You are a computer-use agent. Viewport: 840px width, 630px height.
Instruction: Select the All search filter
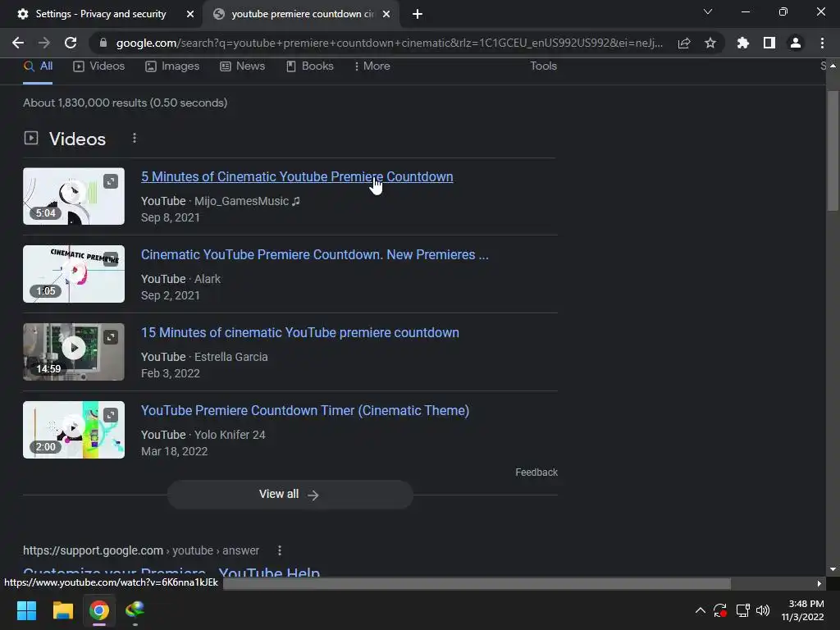click(x=38, y=66)
